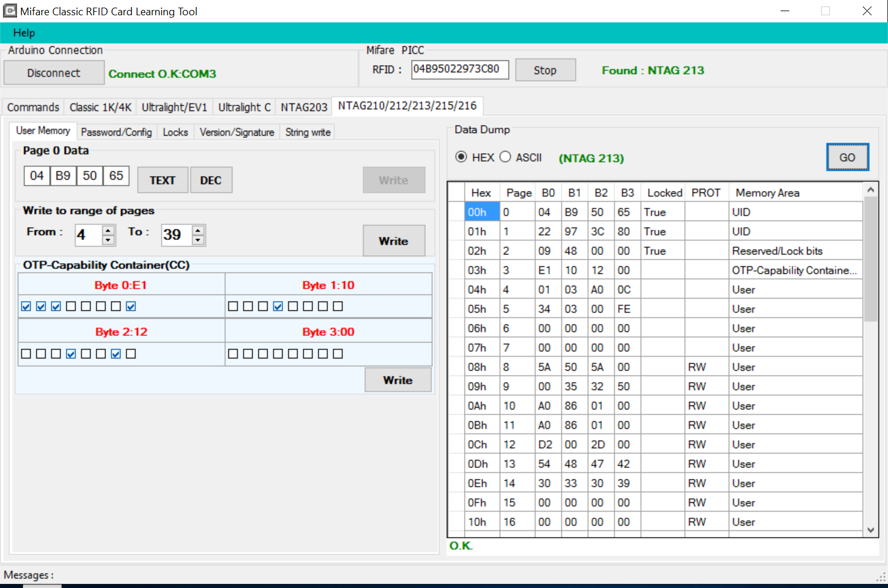
Task: Click the From page number field
Action: coord(89,235)
